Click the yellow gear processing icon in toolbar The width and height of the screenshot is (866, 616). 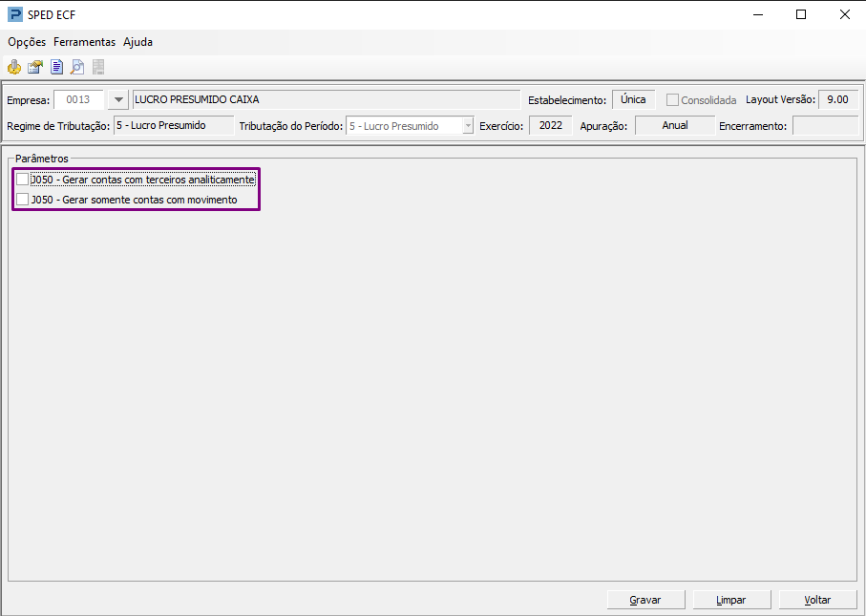[14, 68]
